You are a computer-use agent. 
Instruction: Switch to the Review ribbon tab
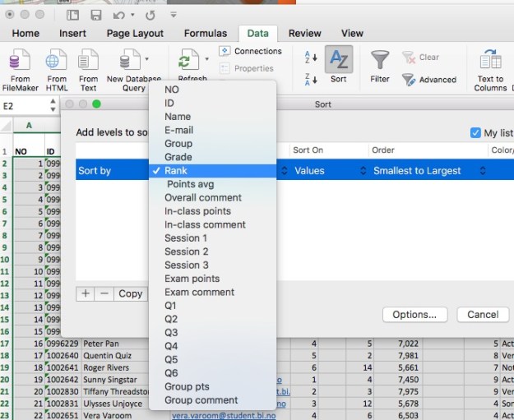pyautogui.click(x=304, y=34)
